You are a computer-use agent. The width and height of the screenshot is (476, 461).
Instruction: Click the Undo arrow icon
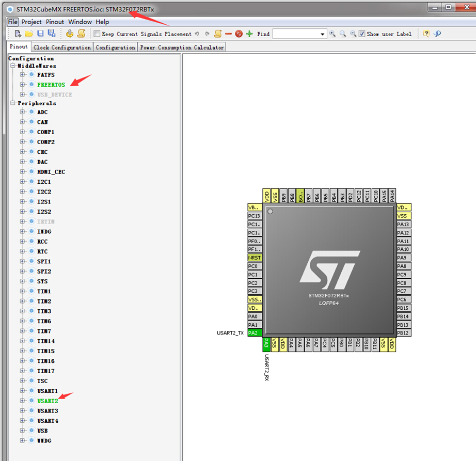click(x=197, y=34)
